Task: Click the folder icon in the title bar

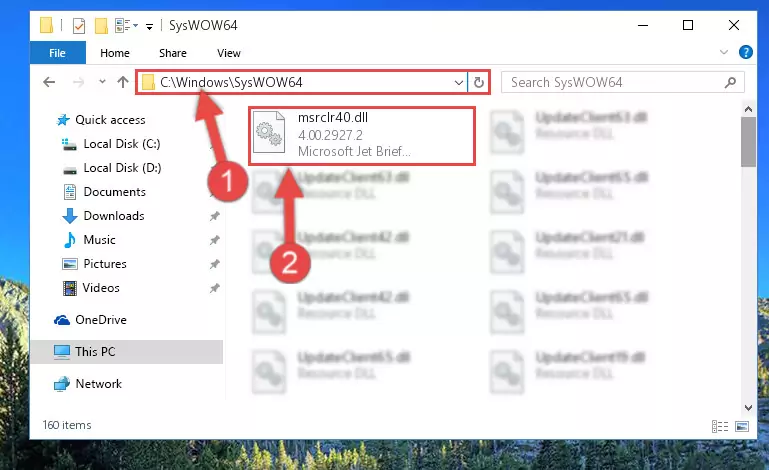Action: (47, 25)
